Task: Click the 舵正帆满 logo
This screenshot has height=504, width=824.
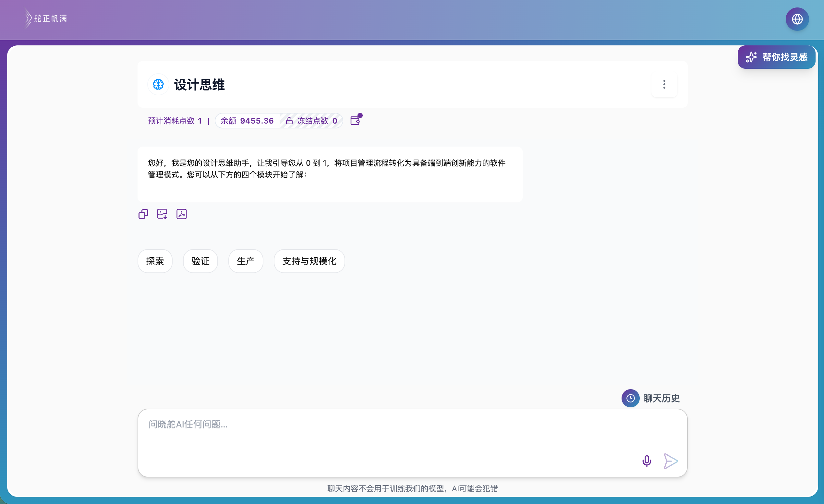Action: 45,18
